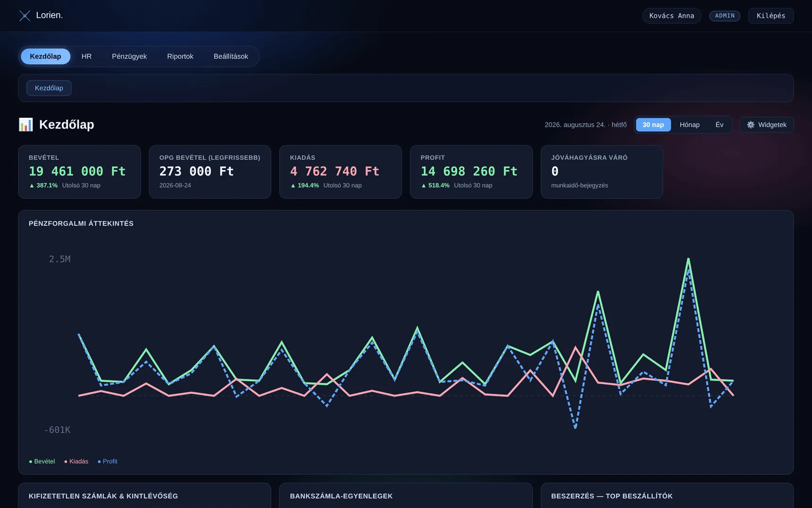The image size is (812, 508).
Task: Click the munkaidő-bejegyzés caption
Action: click(x=580, y=185)
